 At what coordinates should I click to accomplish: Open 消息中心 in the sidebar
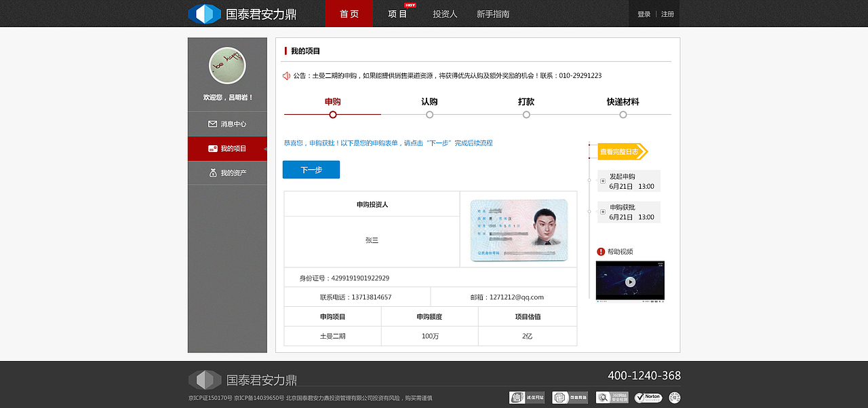[227, 124]
